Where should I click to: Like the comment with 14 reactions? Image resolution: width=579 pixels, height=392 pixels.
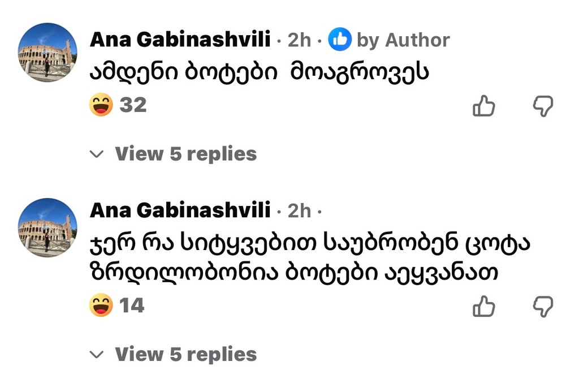pos(483,306)
